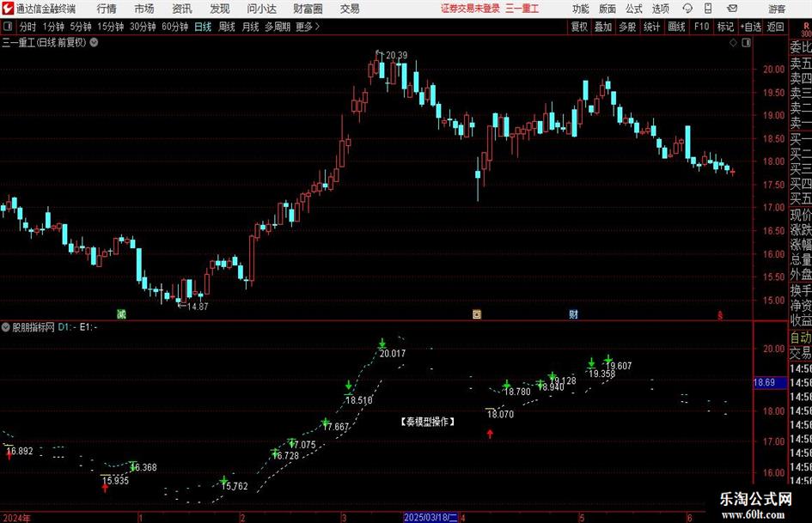Click the 叠加 overlay toolbar button

click(x=603, y=27)
